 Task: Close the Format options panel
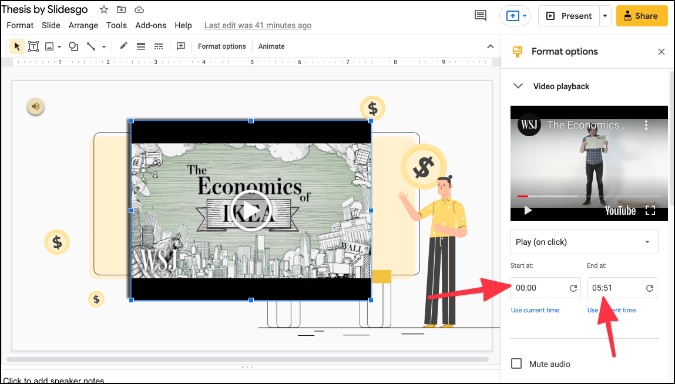pyautogui.click(x=661, y=52)
